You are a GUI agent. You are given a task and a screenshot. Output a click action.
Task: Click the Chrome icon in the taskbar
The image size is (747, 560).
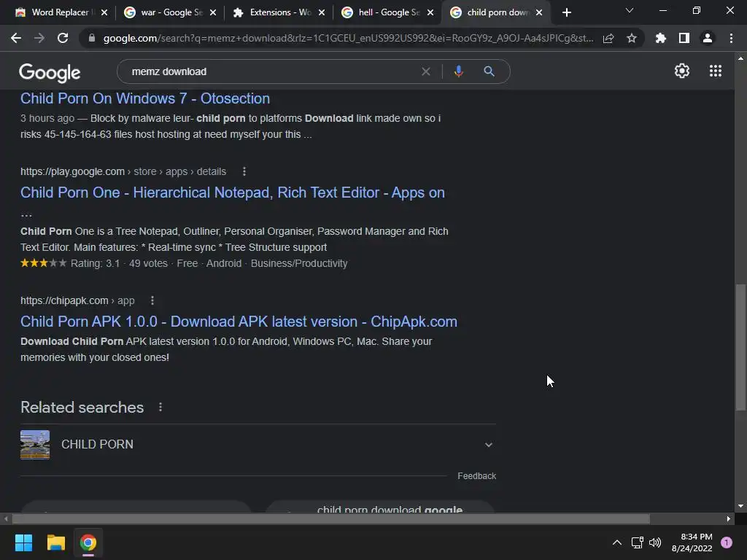point(88,542)
